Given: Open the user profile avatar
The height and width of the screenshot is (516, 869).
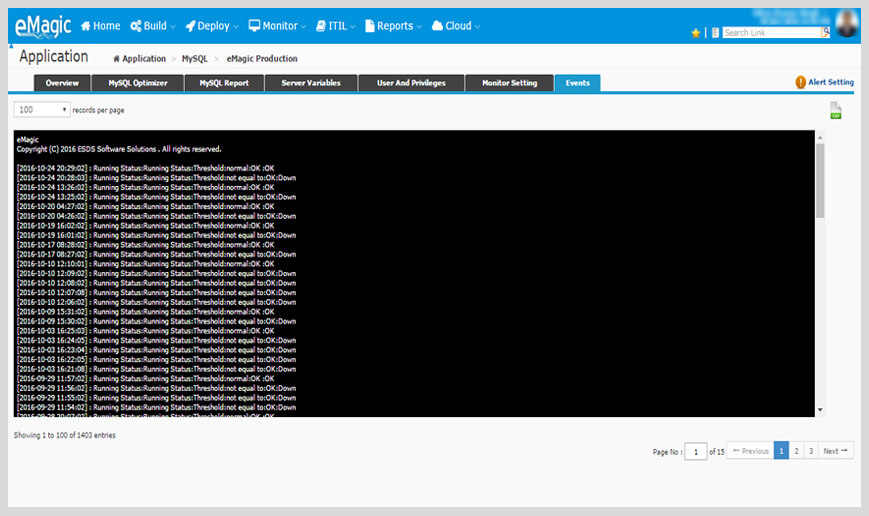Looking at the screenshot, I should point(847,23).
